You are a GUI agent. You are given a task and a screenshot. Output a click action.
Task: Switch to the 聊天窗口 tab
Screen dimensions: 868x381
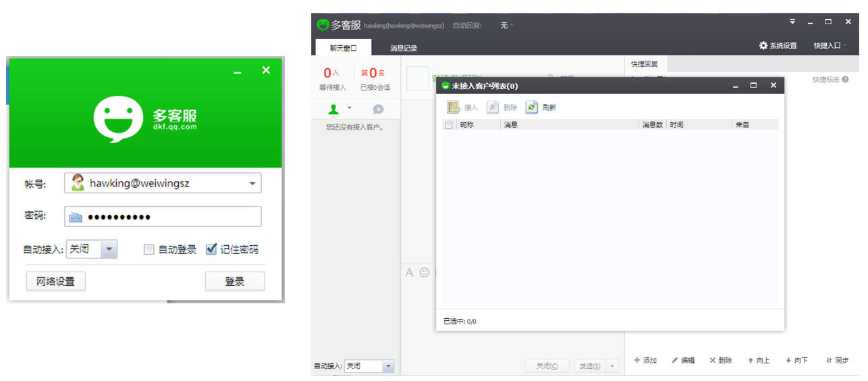click(343, 47)
